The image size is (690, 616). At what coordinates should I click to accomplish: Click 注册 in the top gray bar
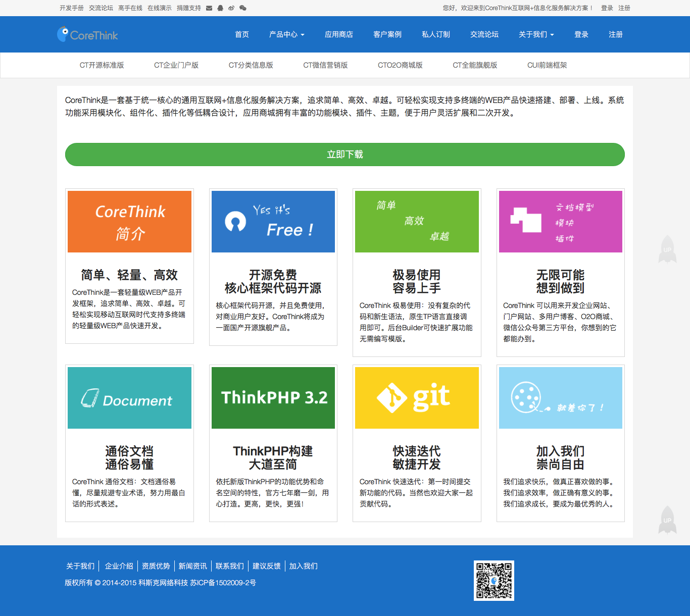(x=624, y=8)
